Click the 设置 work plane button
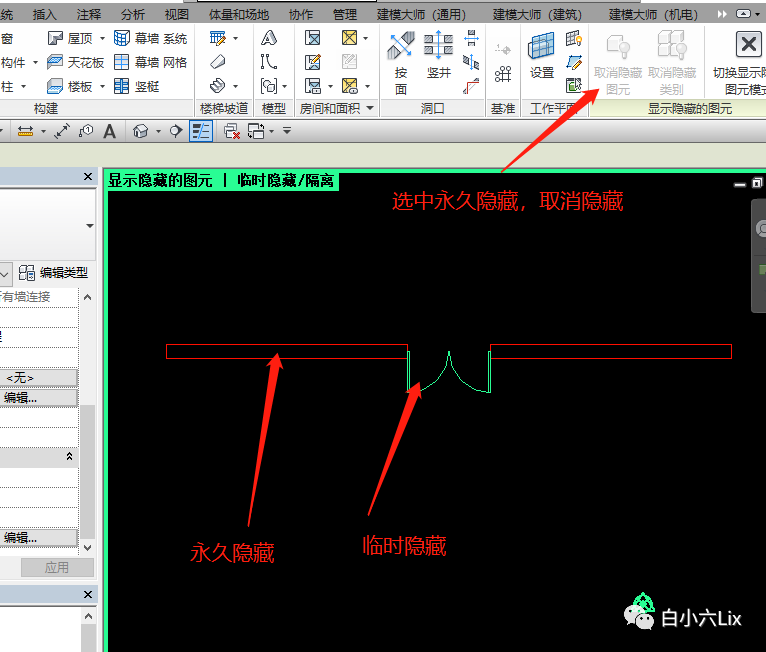Viewport: 766px width, 652px height. click(x=542, y=55)
